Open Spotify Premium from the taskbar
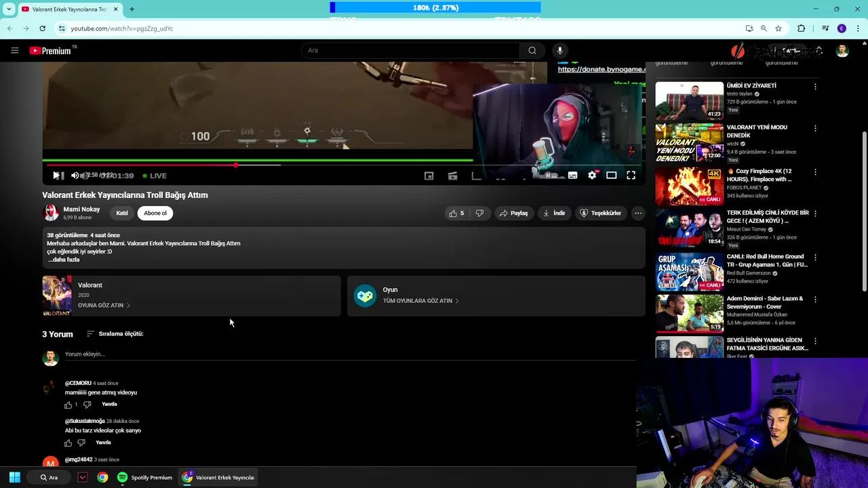The image size is (868, 488). point(144,477)
